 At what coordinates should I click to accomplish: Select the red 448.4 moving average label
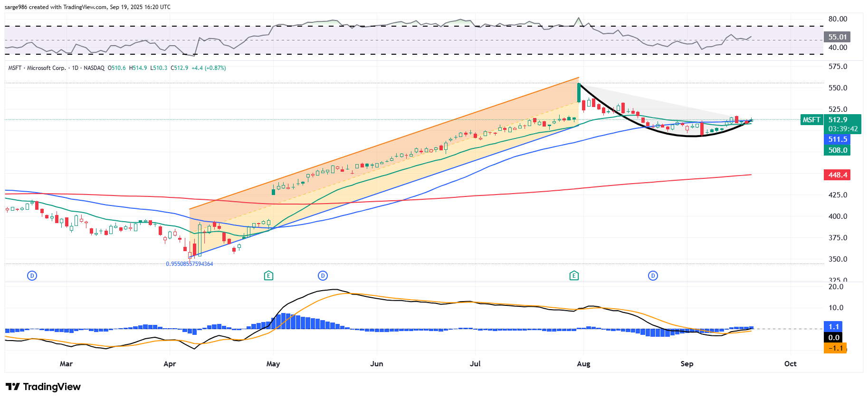[x=837, y=175]
